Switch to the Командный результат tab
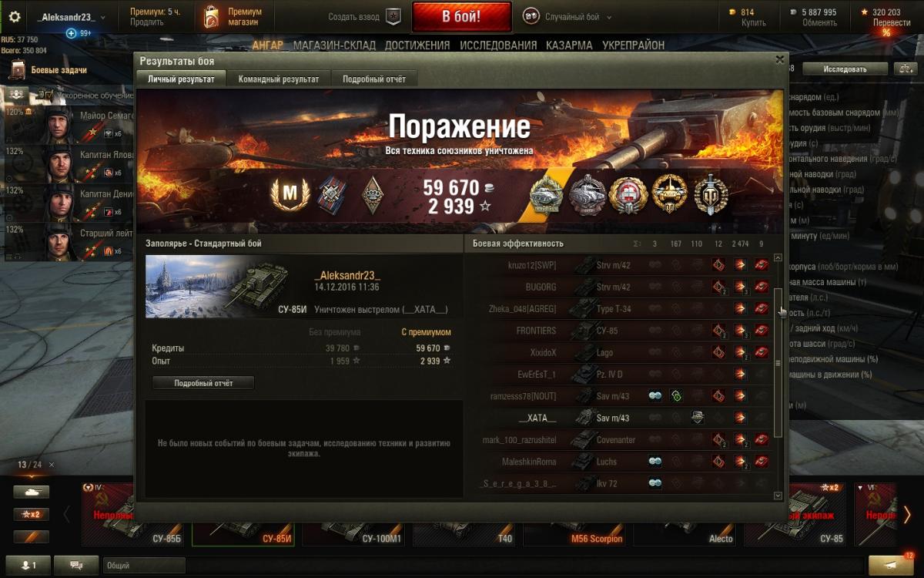This screenshot has height=578, width=924. click(279, 79)
